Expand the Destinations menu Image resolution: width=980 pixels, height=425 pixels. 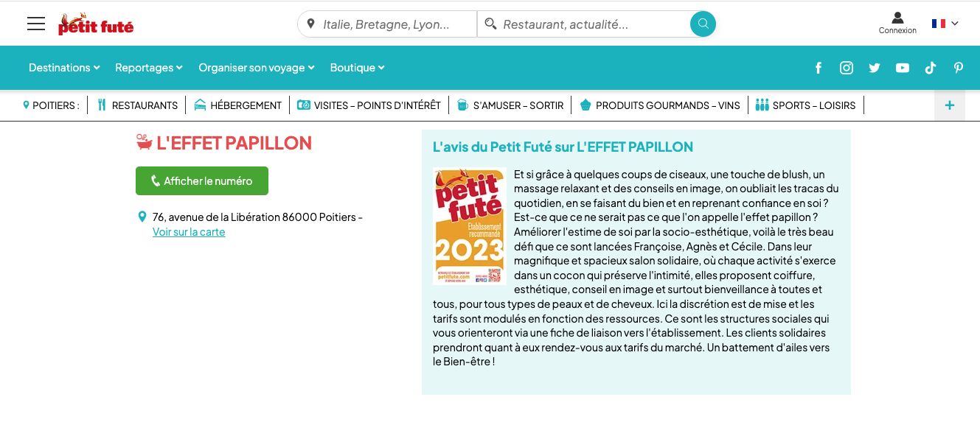pos(64,68)
